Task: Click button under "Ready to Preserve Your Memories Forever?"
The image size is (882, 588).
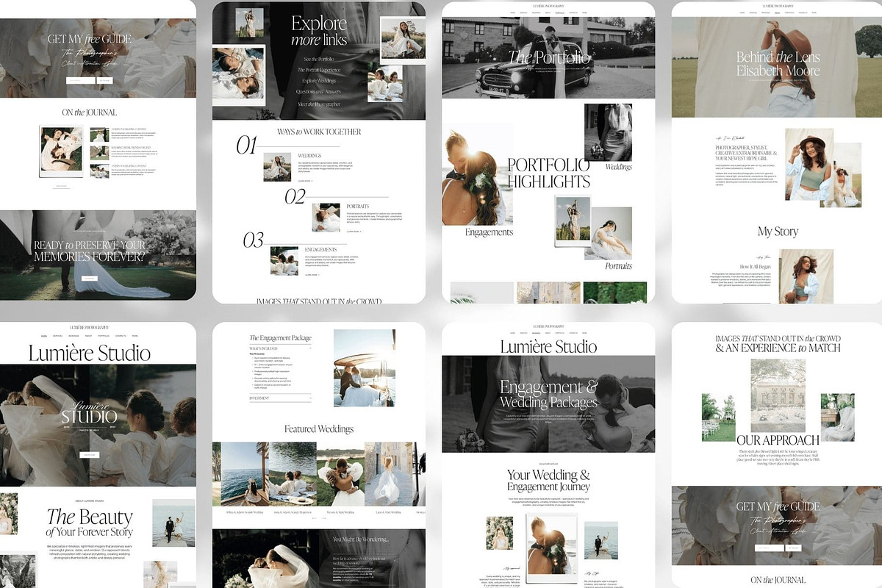Action: 89,279
